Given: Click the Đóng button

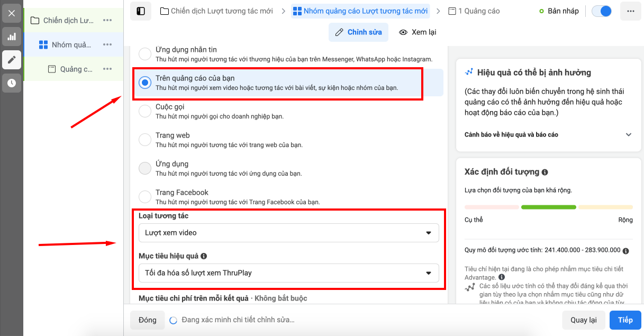Looking at the screenshot, I should tap(148, 320).
